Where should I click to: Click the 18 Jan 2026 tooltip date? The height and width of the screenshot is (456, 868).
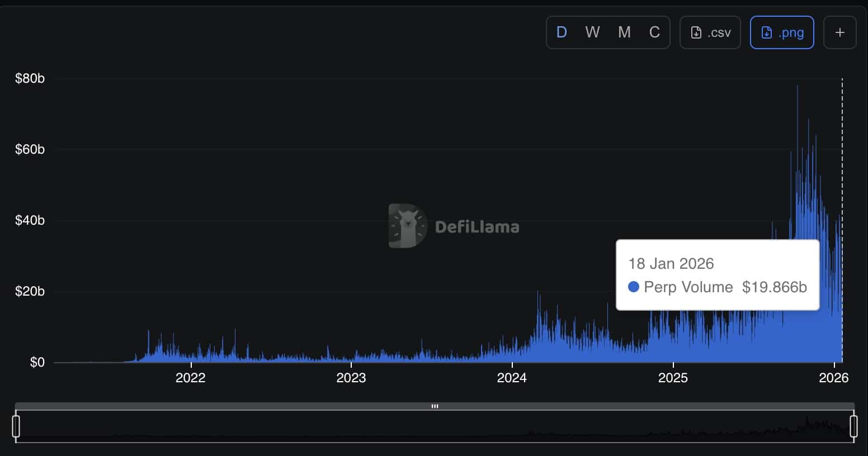(671, 264)
